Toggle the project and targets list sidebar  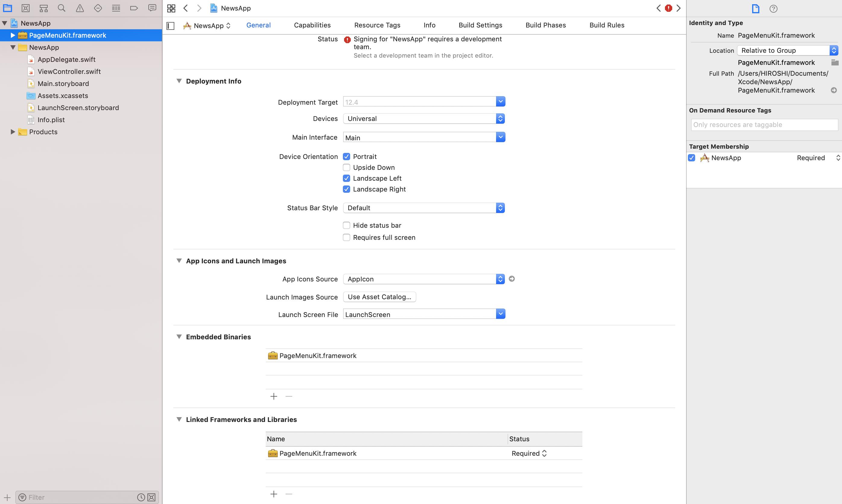[170, 26]
